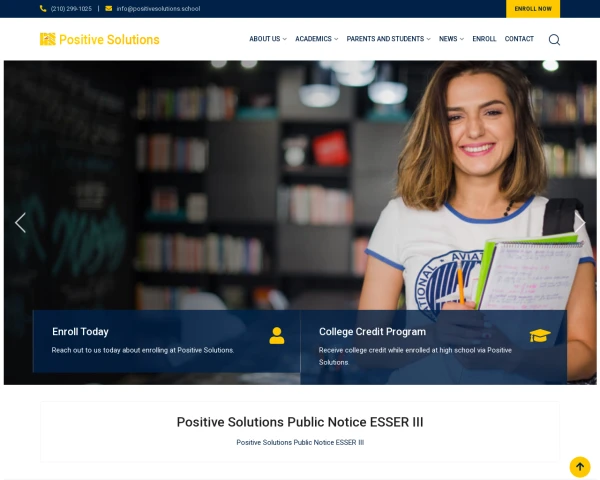This screenshot has height=480, width=600.
Task: Click the yellow phone icon
Action: [43, 8]
